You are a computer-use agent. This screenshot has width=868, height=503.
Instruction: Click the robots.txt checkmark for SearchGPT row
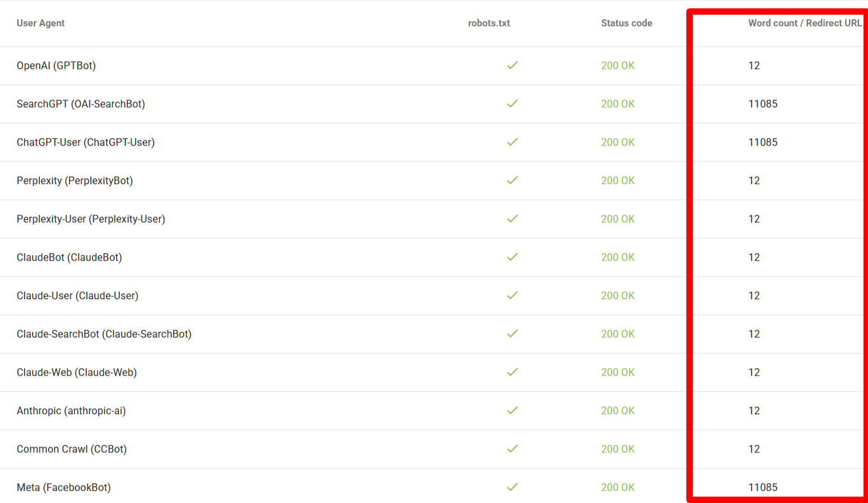[512, 104]
